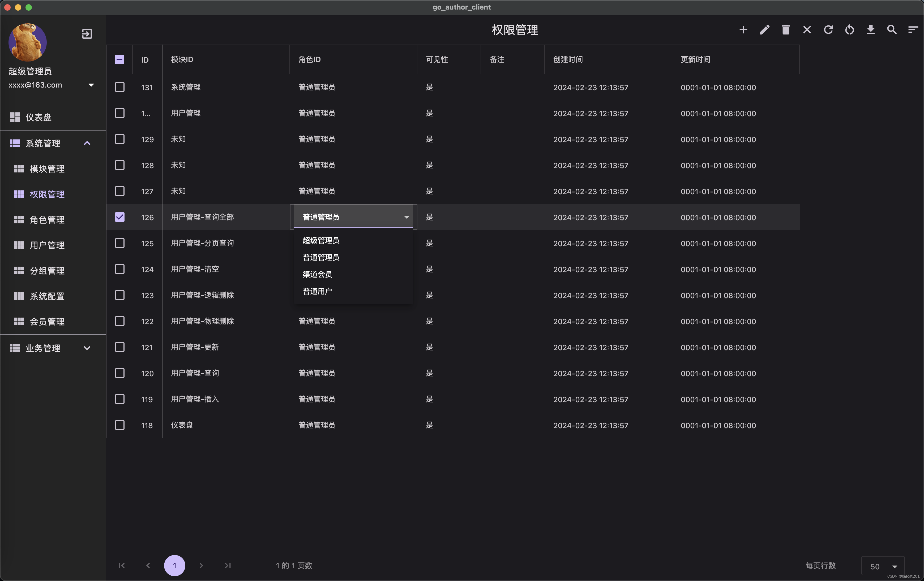Edit the selected permission using the pencil icon

764,29
